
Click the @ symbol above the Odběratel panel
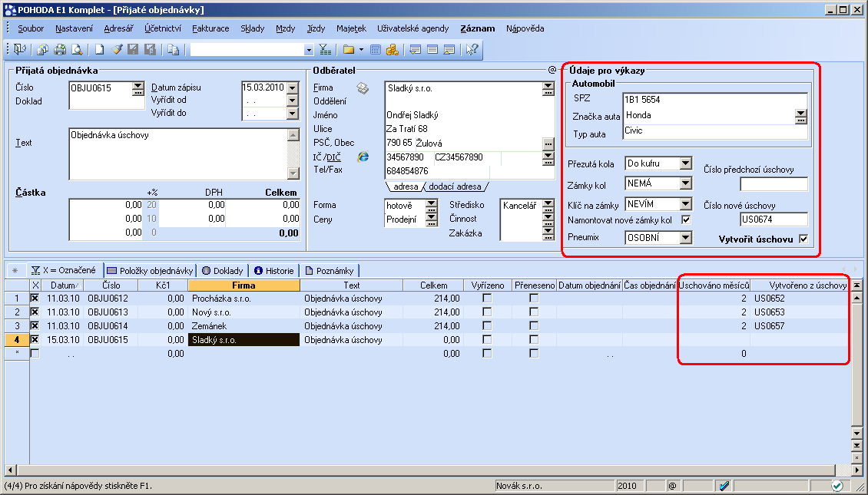(x=552, y=70)
